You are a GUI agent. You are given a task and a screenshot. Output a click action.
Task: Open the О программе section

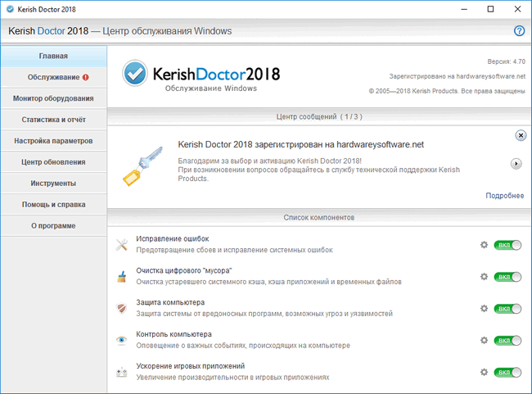[x=53, y=226]
